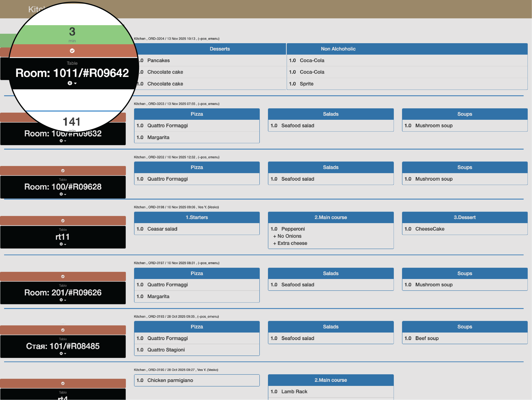Viewport: 532px width, 400px height.
Task: Click check icon above table rt4
Action: [63, 383]
